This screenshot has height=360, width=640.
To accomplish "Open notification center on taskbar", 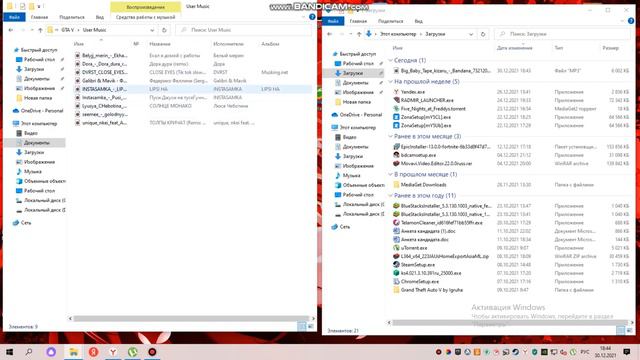I will pyautogui.click(x=627, y=352).
